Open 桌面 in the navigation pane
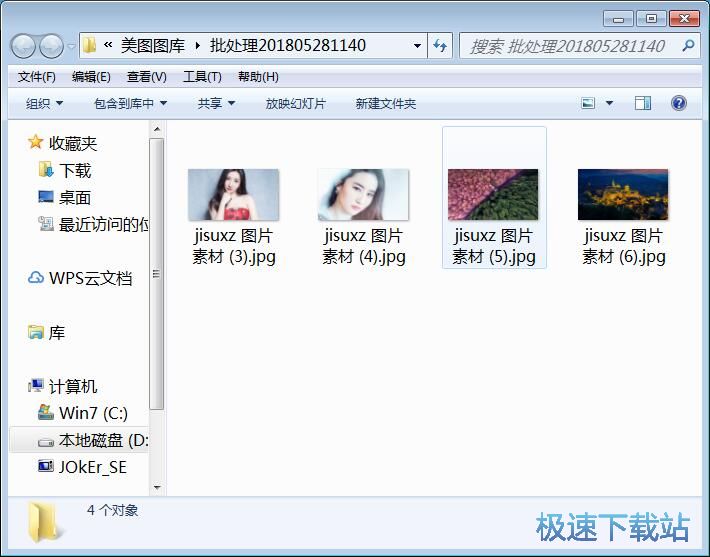Image resolution: width=710 pixels, height=557 pixels. 75,198
